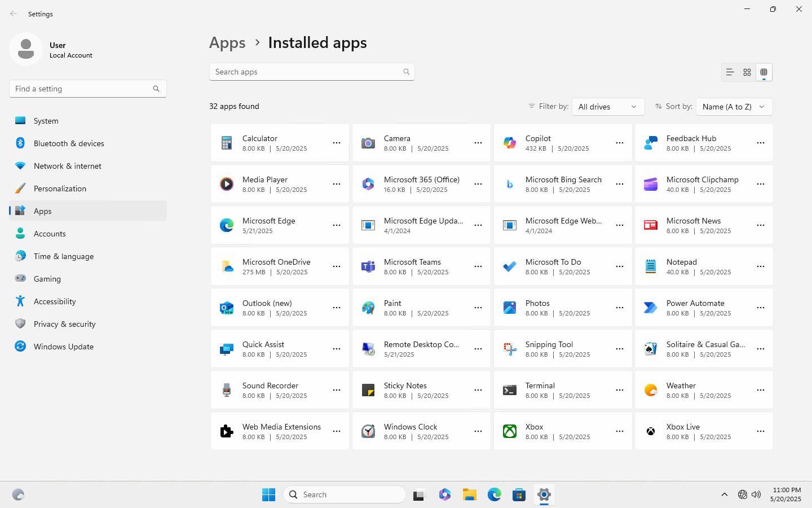Click the Web Media Extensions icon

(x=227, y=431)
